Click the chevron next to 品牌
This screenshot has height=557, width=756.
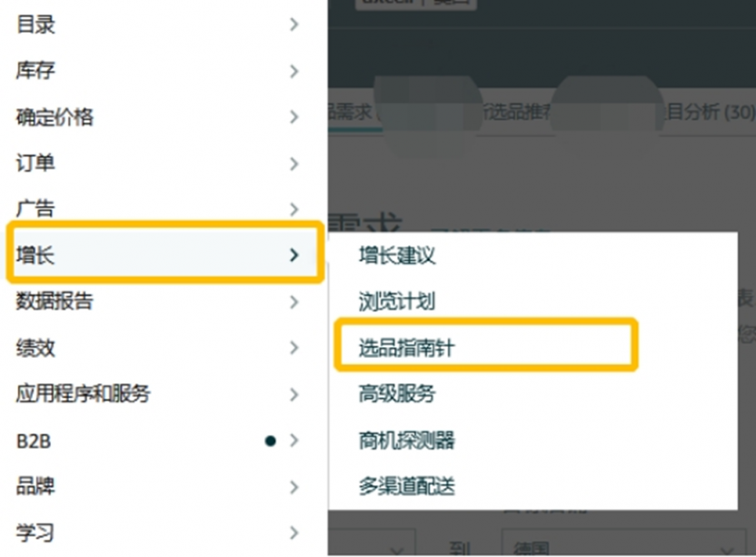pyautogui.click(x=294, y=487)
